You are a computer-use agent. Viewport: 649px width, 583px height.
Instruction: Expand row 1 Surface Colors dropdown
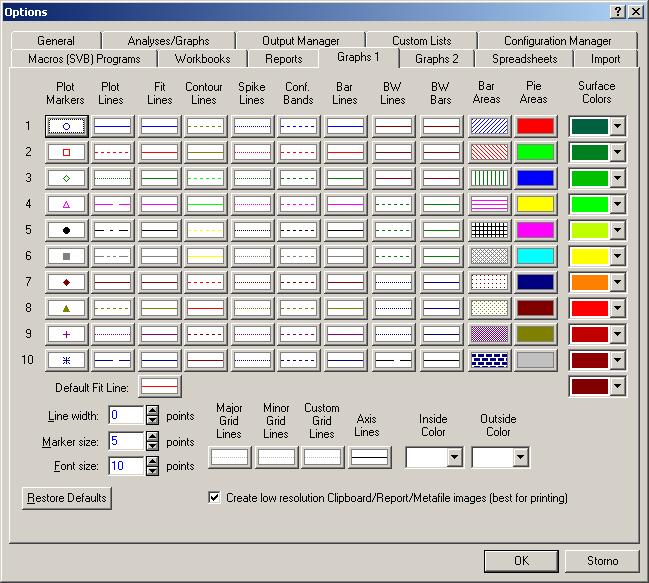point(618,126)
